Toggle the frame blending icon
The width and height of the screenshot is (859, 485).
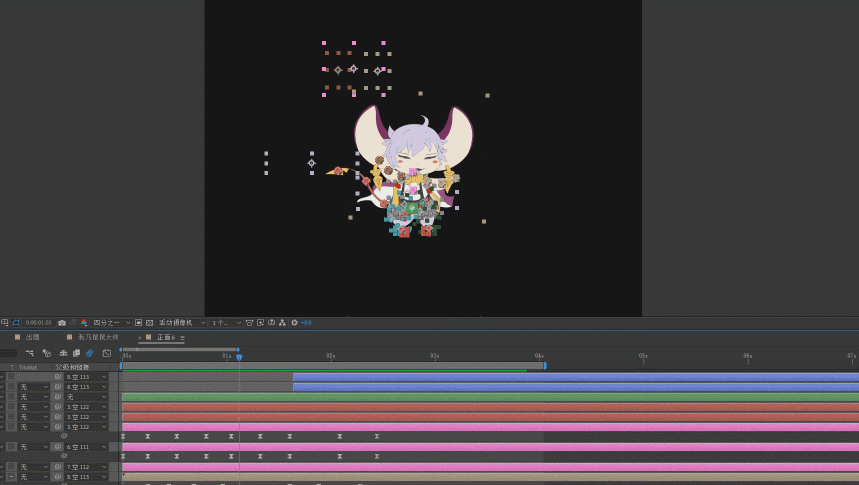[x=76, y=353]
